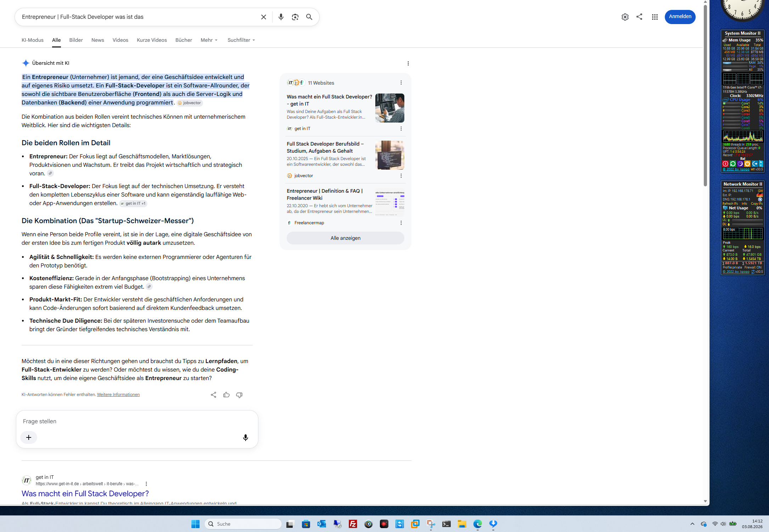The width and height of the screenshot is (769, 532).
Task: Submit the query with the magnifier icon
Action: coord(309,17)
